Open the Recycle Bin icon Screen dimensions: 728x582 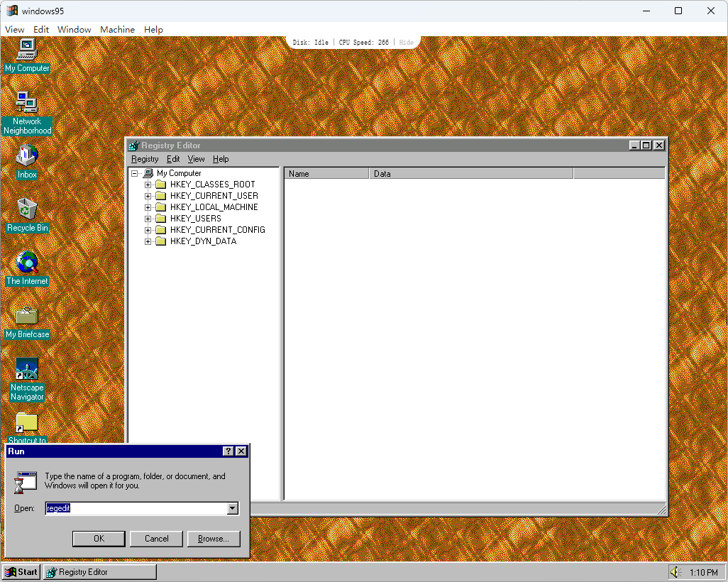point(26,209)
